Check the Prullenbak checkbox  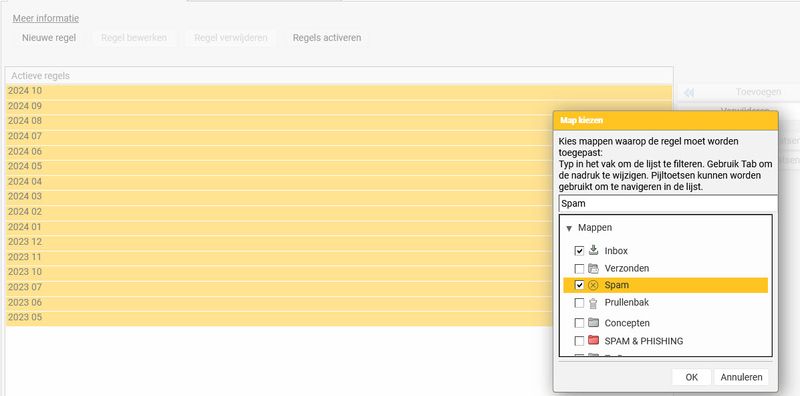click(x=579, y=303)
